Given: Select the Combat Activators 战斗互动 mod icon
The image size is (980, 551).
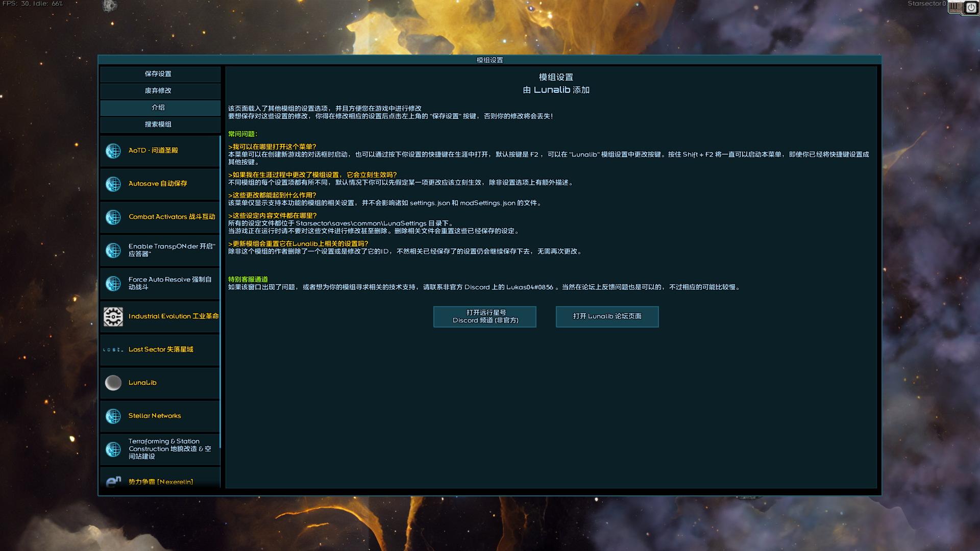Looking at the screenshot, I should click(113, 217).
